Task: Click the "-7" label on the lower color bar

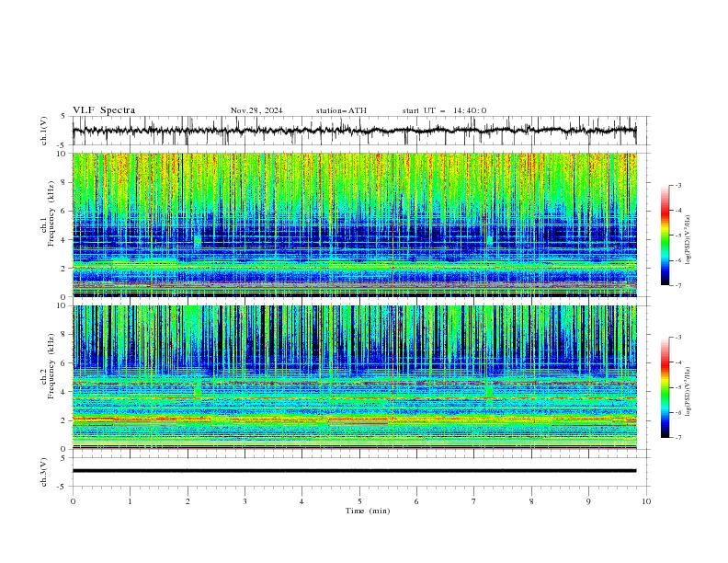Action: point(677,437)
